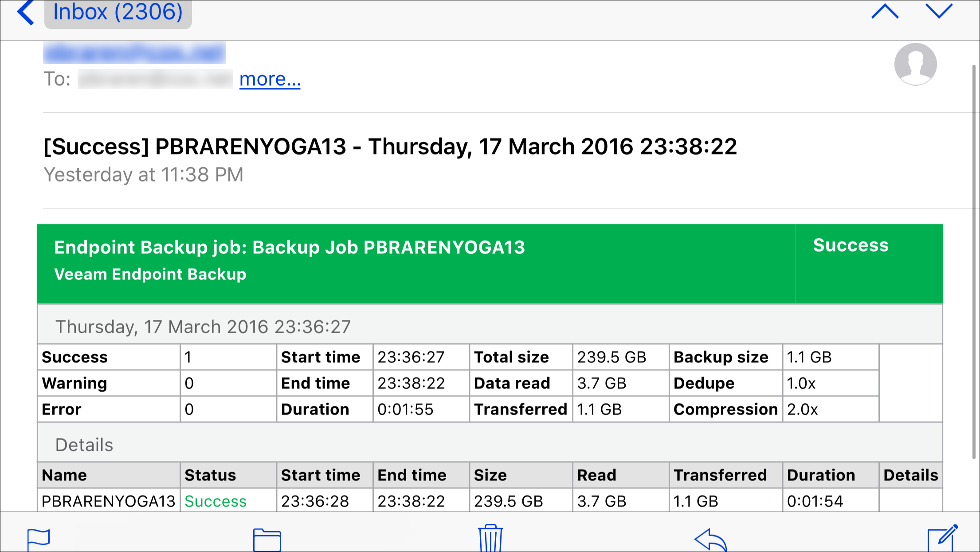Viewport: 980px width, 552px height.
Task: Select the 'Warning' row label
Action: (74, 383)
